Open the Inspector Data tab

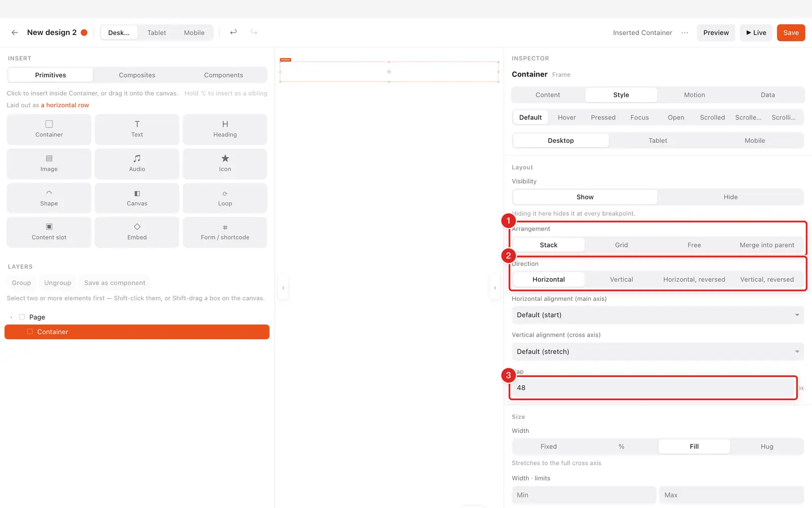click(x=767, y=95)
